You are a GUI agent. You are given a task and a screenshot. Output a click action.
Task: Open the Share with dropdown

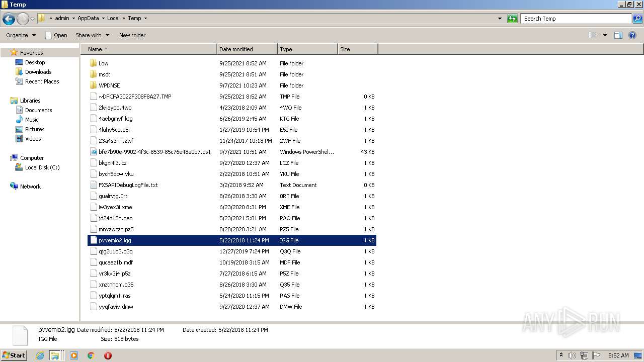pyautogui.click(x=92, y=35)
